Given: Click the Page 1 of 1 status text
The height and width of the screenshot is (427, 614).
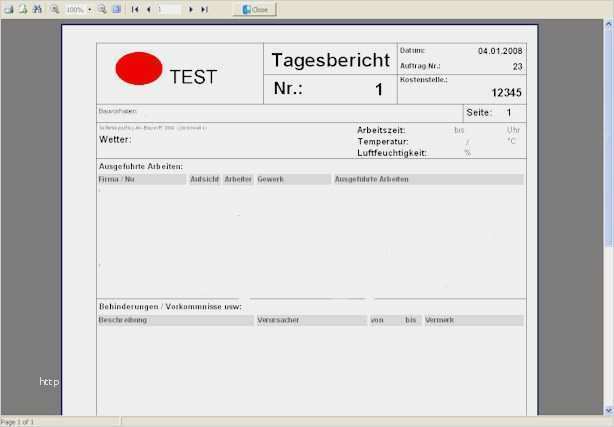Looking at the screenshot, I should [17, 422].
